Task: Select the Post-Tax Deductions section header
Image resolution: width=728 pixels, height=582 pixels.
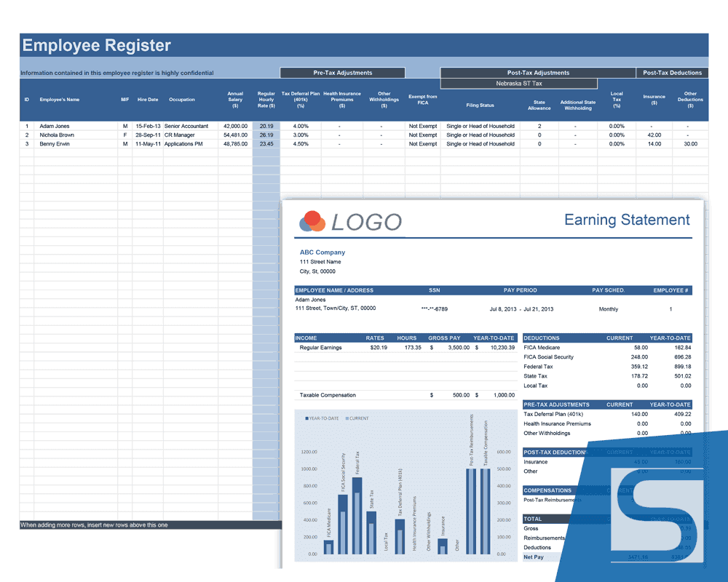Action: click(x=672, y=72)
